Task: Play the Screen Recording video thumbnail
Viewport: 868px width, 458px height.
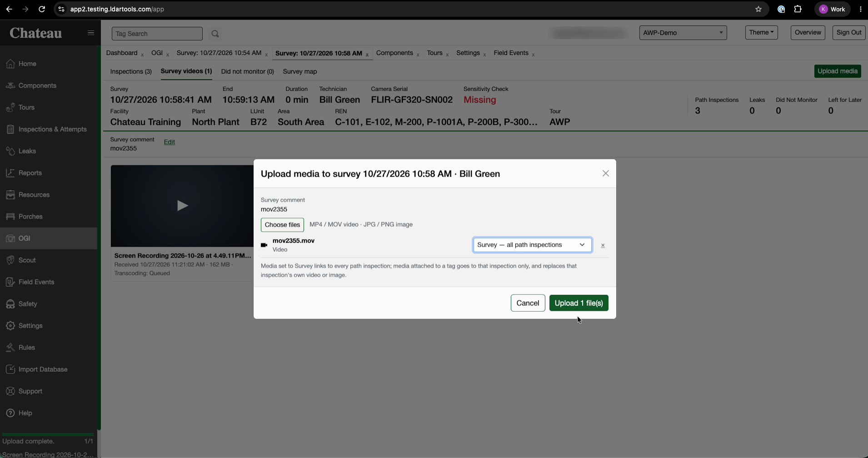Action: coord(182,205)
